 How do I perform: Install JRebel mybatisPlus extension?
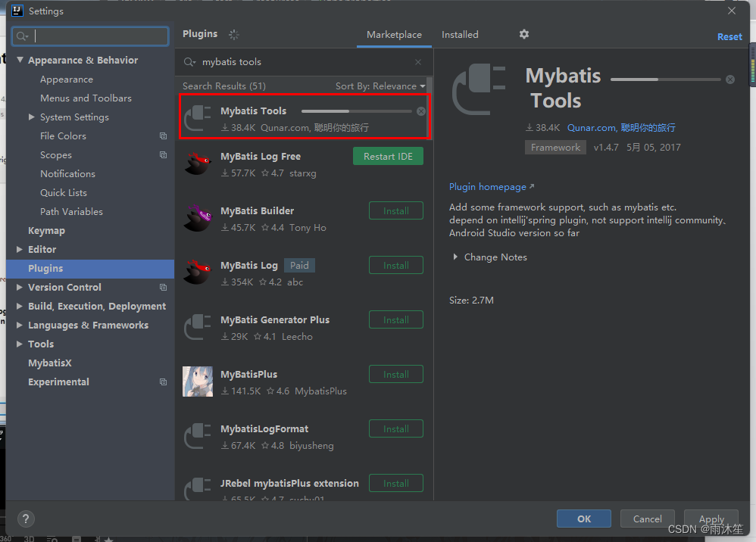[x=396, y=483]
